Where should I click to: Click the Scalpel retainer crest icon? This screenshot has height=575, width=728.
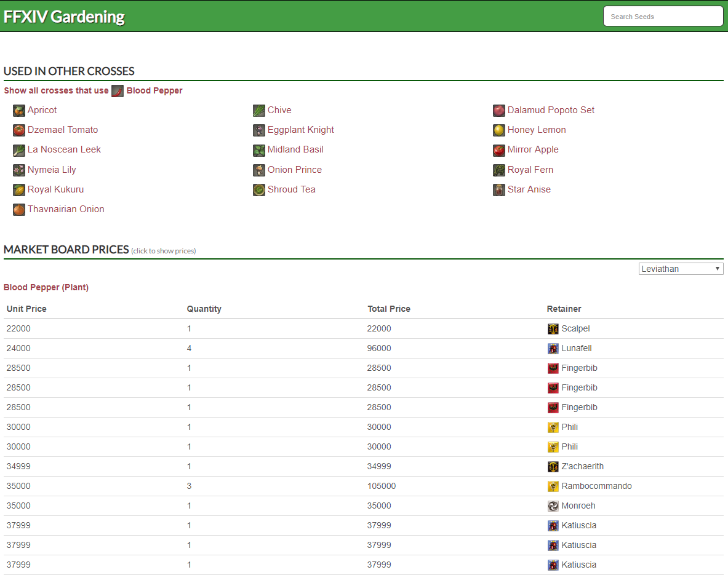click(553, 329)
